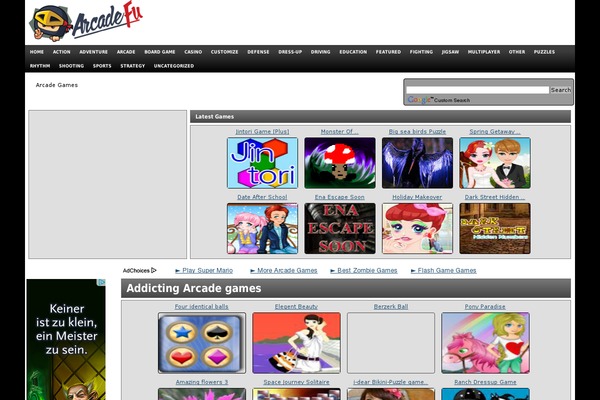Screen dimensions: 600x400
Task: Click the red mushroom monster thumbnail
Action: click(x=340, y=163)
